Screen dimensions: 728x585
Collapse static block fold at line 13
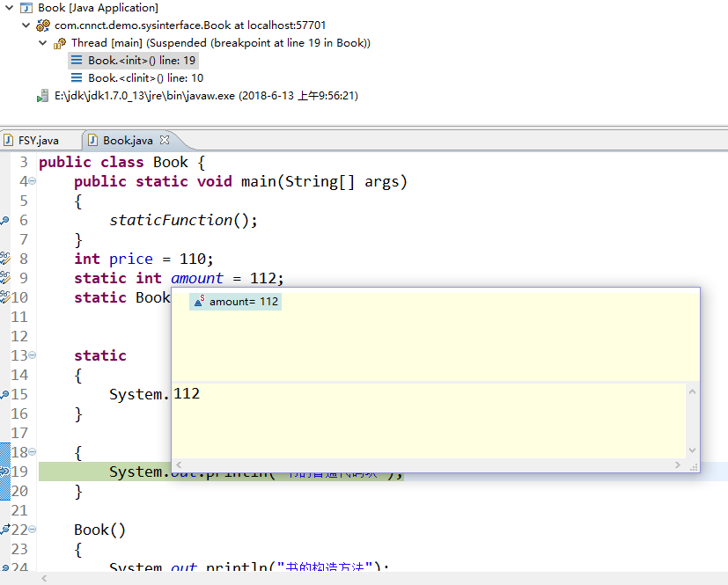click(x=33, y=355)
